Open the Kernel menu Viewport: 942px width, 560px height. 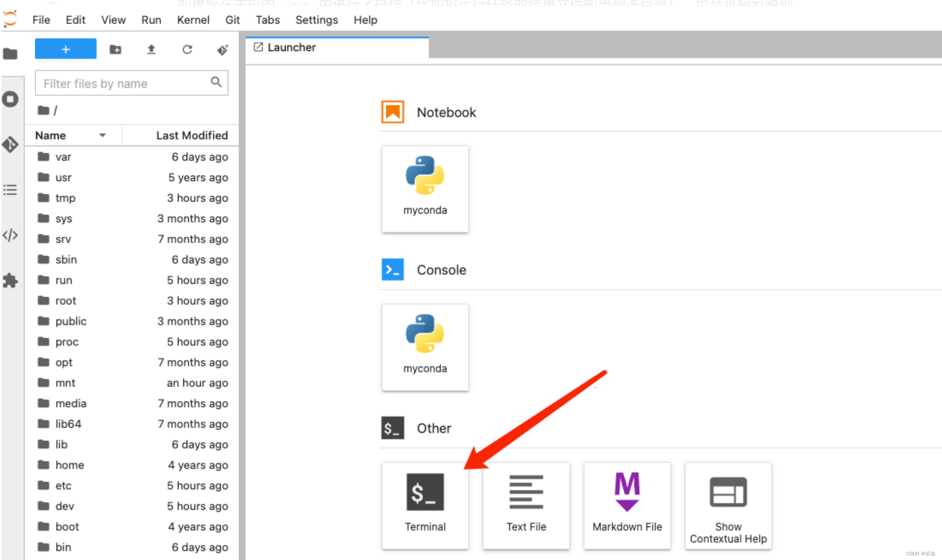193,20
